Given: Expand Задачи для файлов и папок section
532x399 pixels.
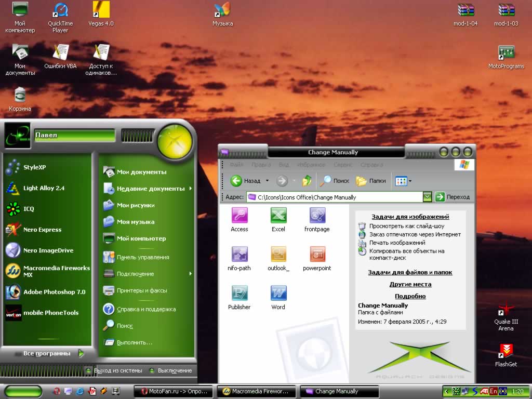Looking at the screenshot, I should (x=410, y=272).
